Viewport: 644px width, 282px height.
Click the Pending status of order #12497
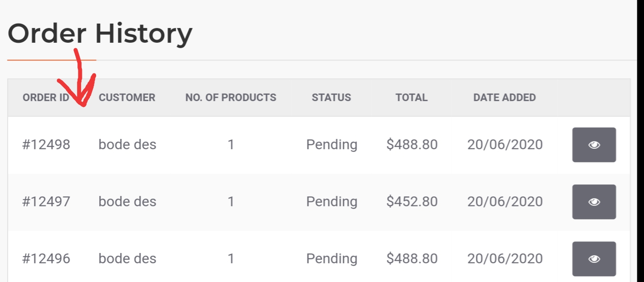point(332,202)
